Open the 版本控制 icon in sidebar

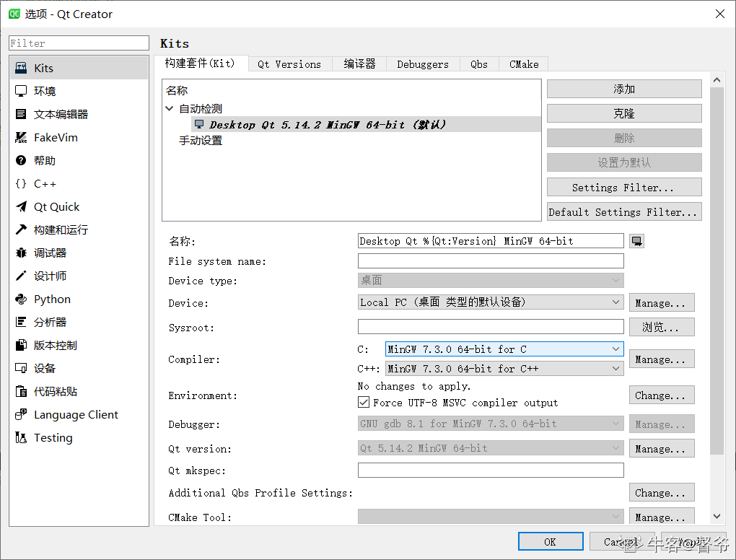click(21, 346)
